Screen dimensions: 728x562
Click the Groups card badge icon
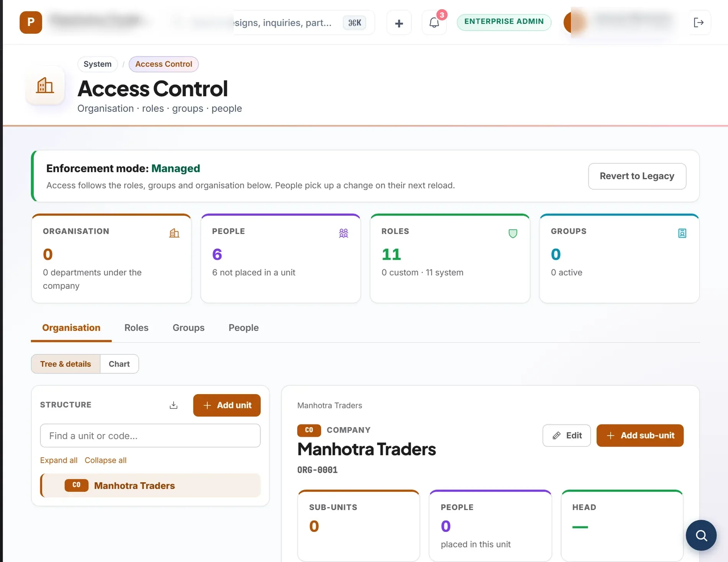(682, 233)
